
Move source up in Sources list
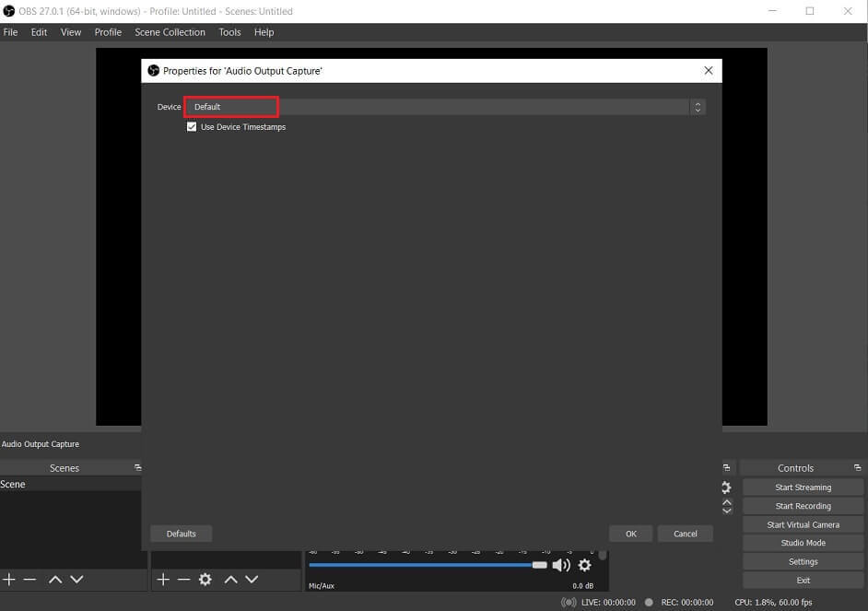231,580
